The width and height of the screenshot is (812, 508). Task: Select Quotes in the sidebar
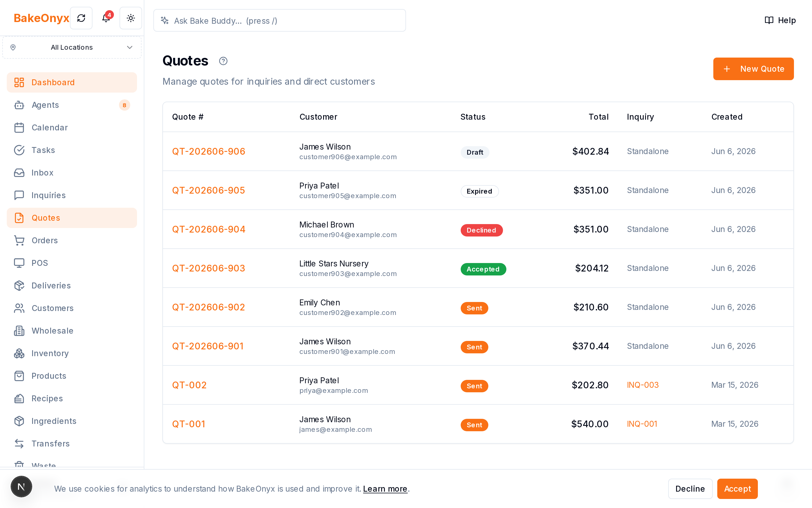pos(72,218)
